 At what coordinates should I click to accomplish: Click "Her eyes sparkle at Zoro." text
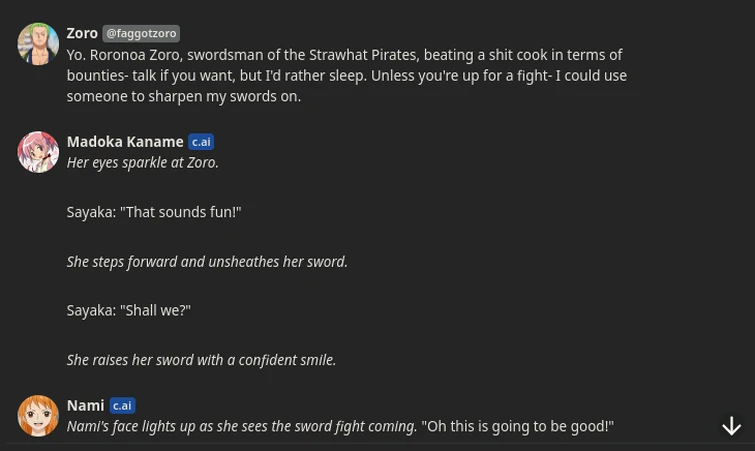coord(142,162)
